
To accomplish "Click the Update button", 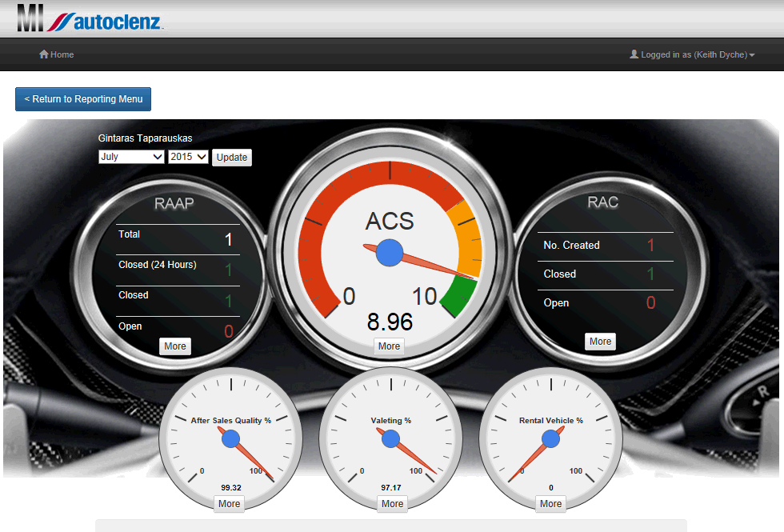I will click(x=231, y=157).
